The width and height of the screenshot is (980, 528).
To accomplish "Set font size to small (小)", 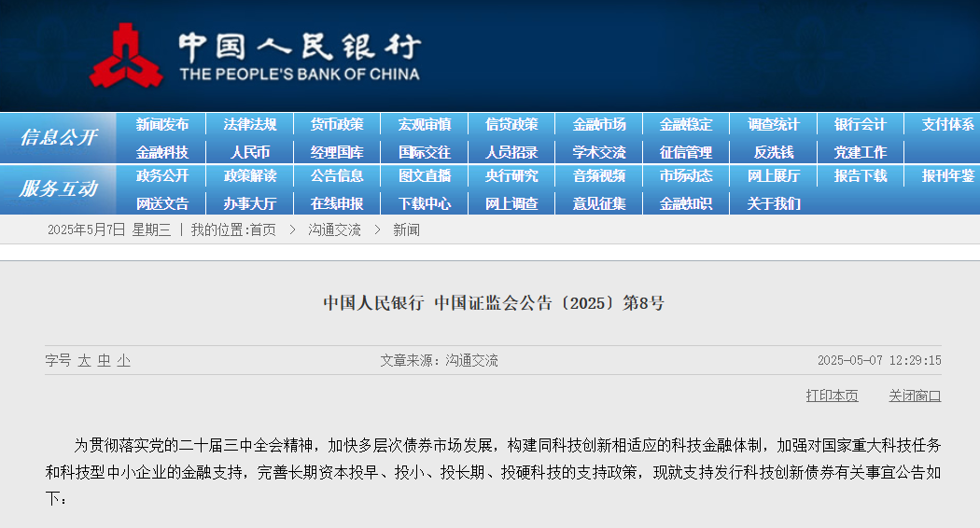I will [x=124, y=360].
